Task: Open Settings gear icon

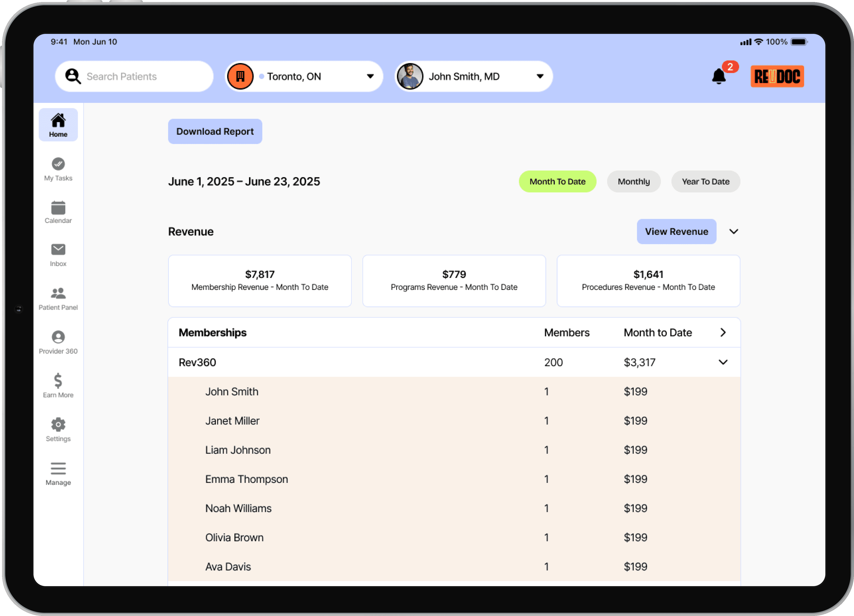Action: tap(58, 425)
